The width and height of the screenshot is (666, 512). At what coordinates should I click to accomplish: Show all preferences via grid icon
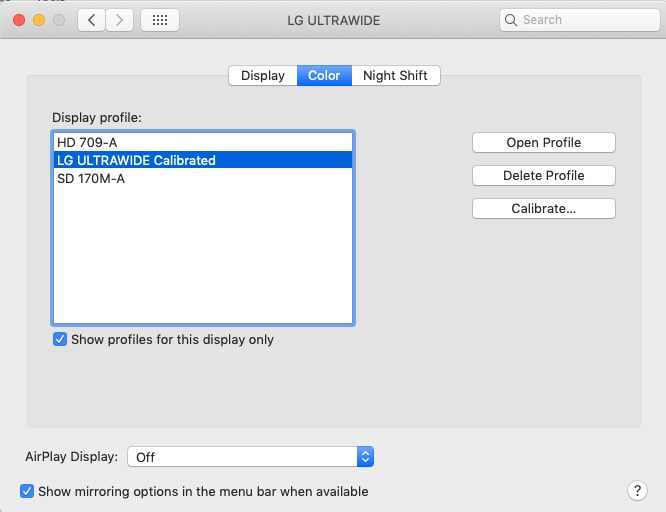point(160,20)
